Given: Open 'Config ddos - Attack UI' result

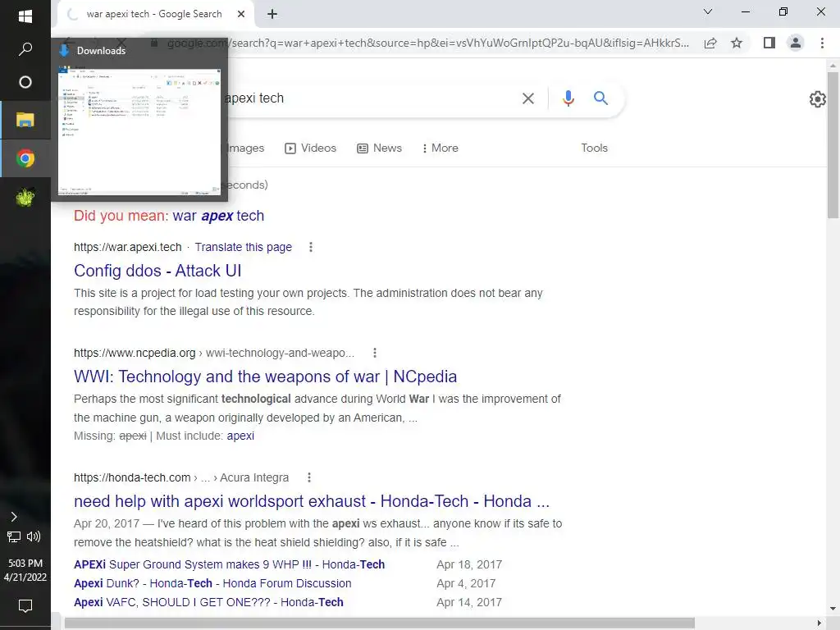Looking at the screenshot, I should (x=157, y=271).
